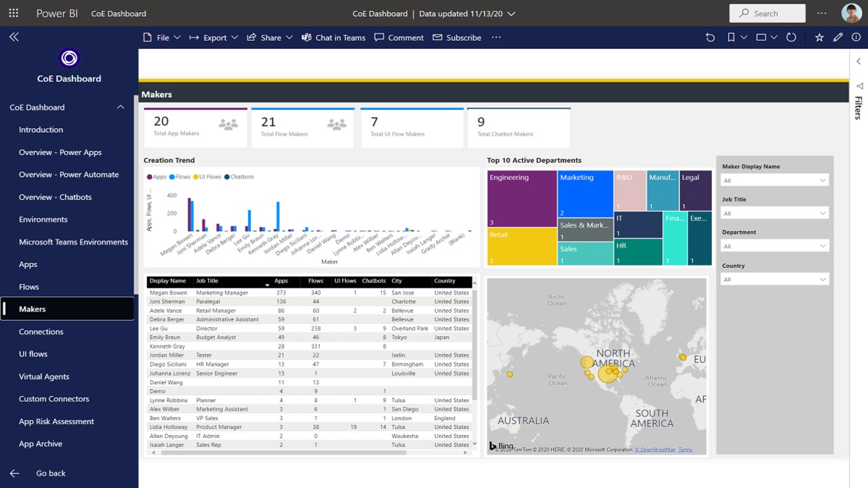The width and height of the screenshot is (868, 488).
Task: Click the Search box
Action: point(767,13)
